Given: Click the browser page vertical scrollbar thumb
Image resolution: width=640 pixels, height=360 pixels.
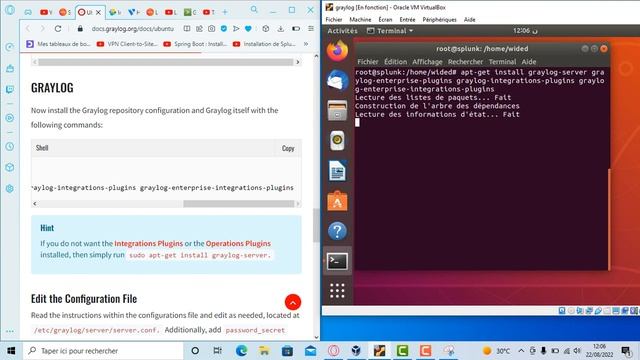Looking at the screenshot, I should (316, 225).
